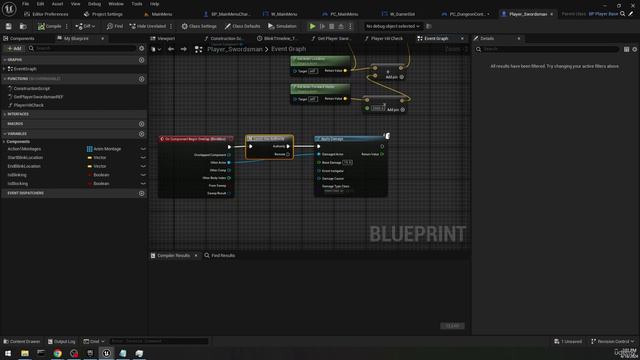This screenshot has width=640, height=360.
Task: Click the Stop playback button
Action: click(331, 26)
